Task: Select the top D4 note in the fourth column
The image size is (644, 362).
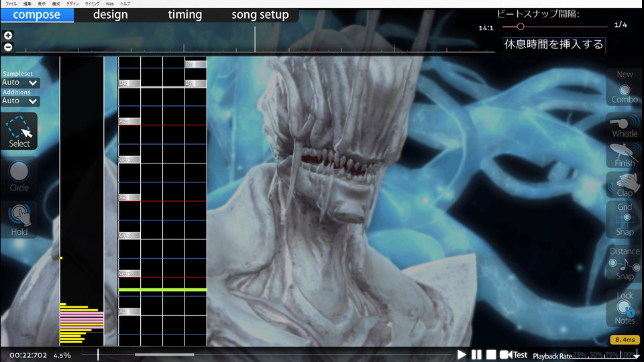Action: (x=195, y=64)
